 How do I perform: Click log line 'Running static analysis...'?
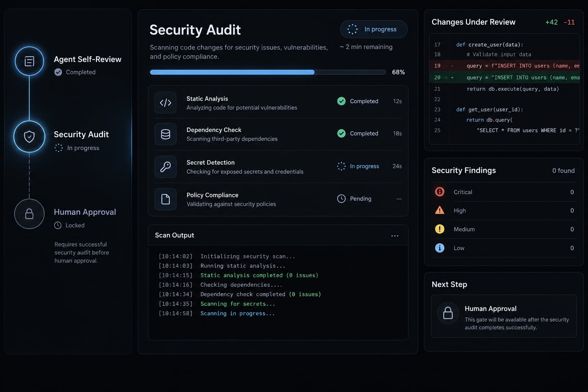tap(243, 266)
